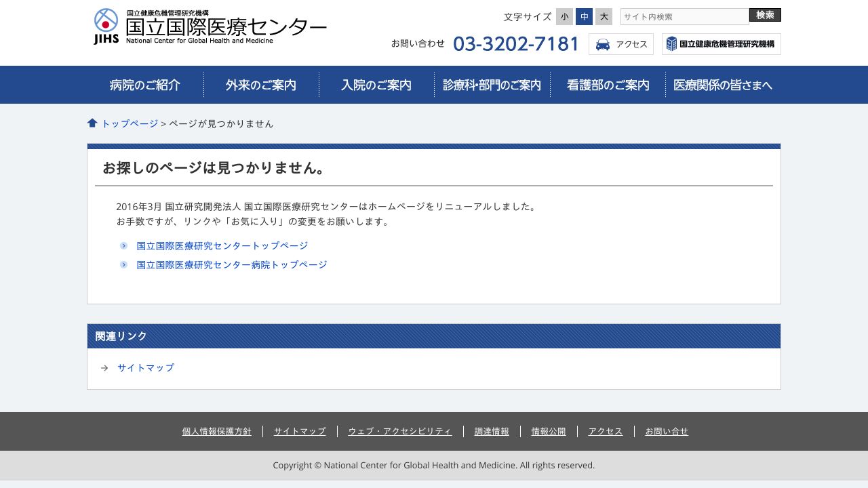Click the サイトマップ link under 関連リンク
This screenshot has height=488, width=868.
click(x=145, y=368)
